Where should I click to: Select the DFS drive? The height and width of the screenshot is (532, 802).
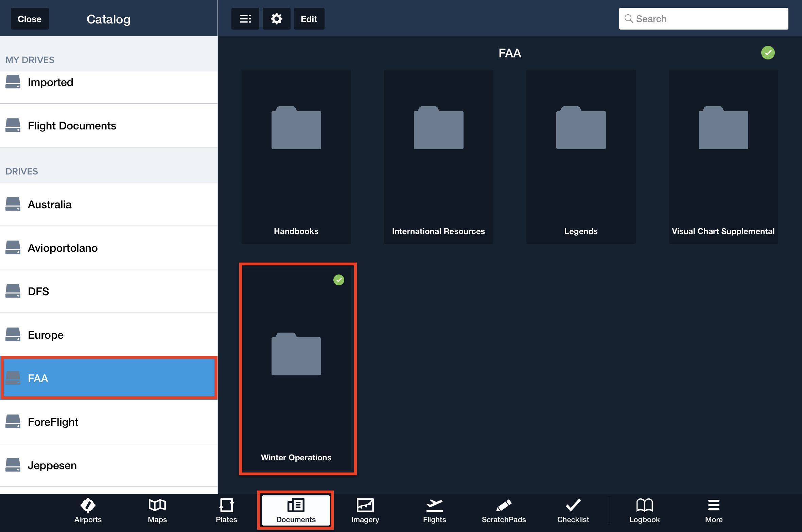tap(109, 291)
